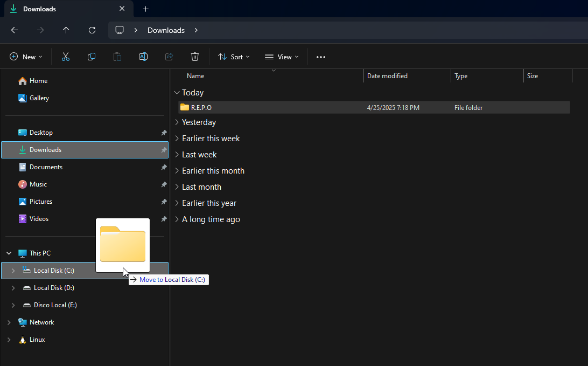Click the Share icon in the toolbar
The width and height of the screenshot is (588, 366).
click(x=169, y=57)
